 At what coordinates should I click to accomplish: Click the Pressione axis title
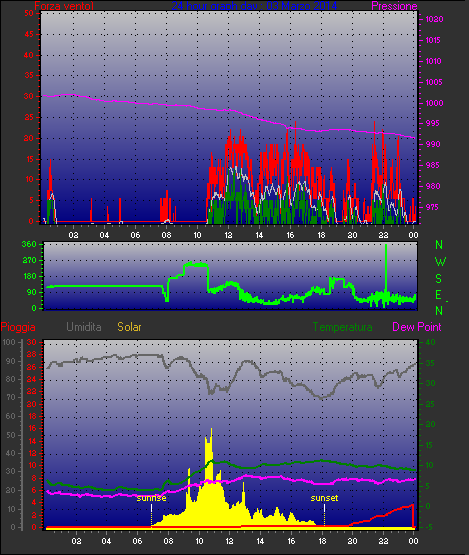394,6
